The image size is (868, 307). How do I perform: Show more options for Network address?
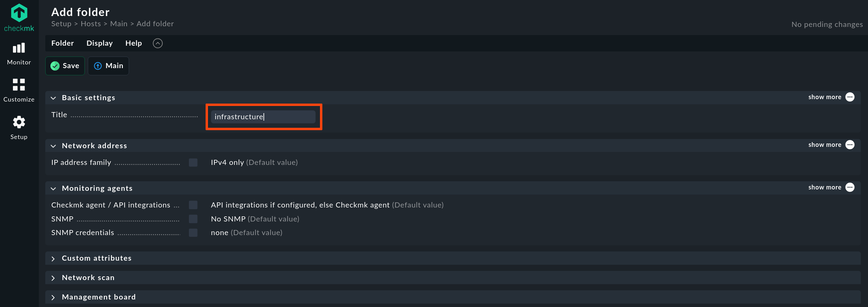pyautogui.click(x=850, y=145)
